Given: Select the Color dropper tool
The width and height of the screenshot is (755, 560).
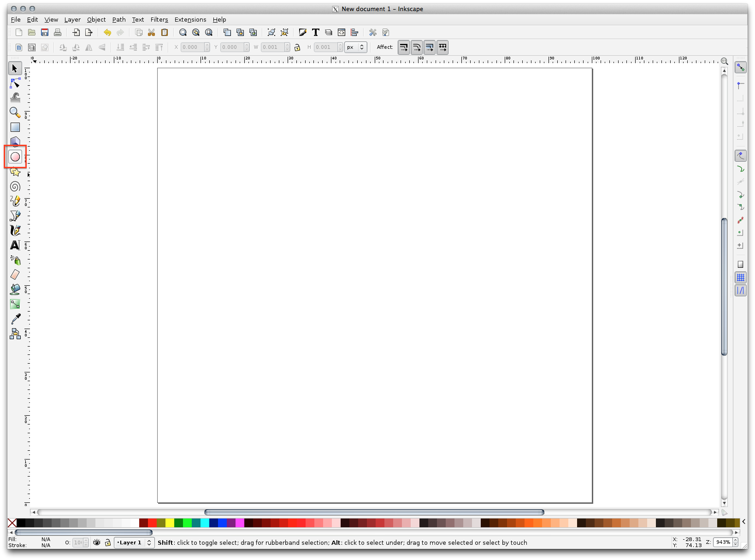Looking at the screenshot, I should pyautogui.click(x=15, y=318).
